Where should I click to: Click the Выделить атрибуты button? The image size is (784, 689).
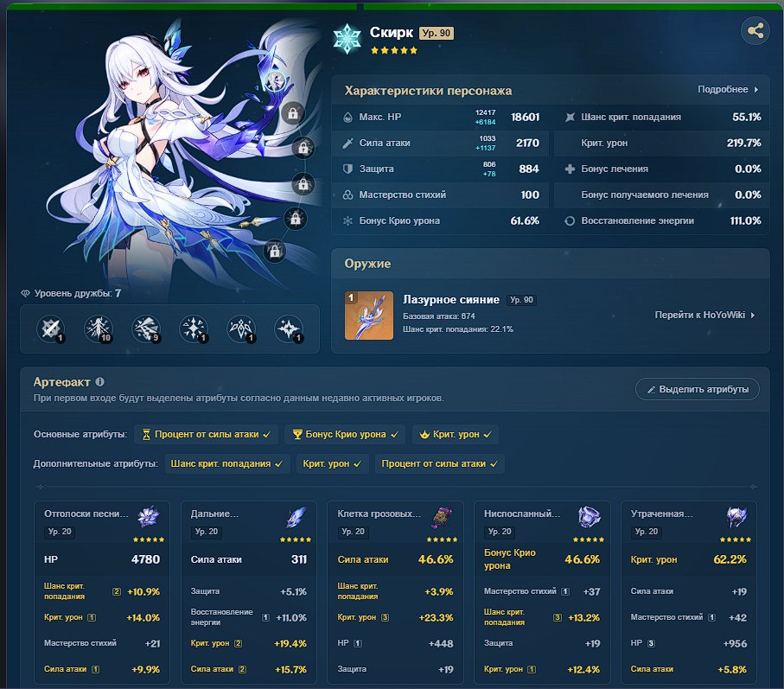[x=698, y=389]
